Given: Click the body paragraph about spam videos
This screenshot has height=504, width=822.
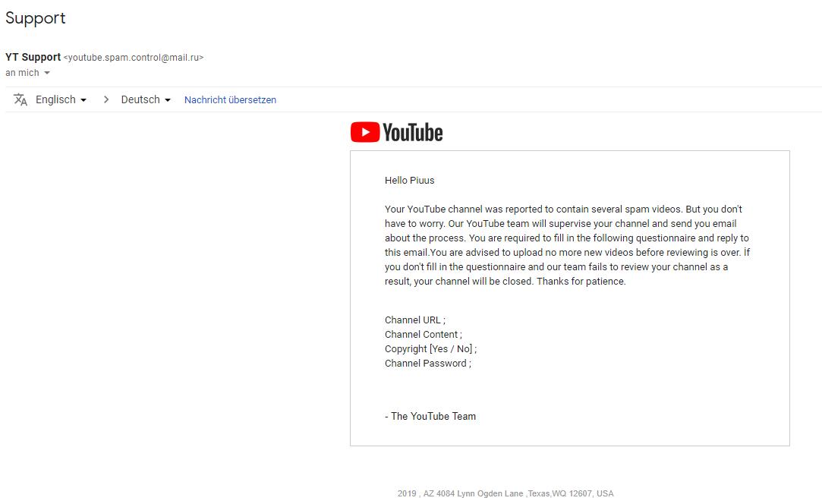Looking at the screenshot, I should point(567,245).
